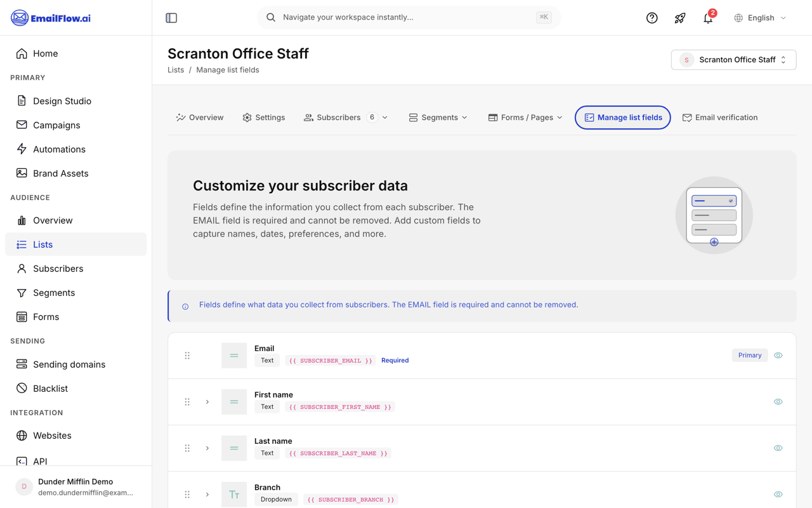812x508 pixels.
Task: Click the audience Overview bar chart icon
Action: pos(22,220)
